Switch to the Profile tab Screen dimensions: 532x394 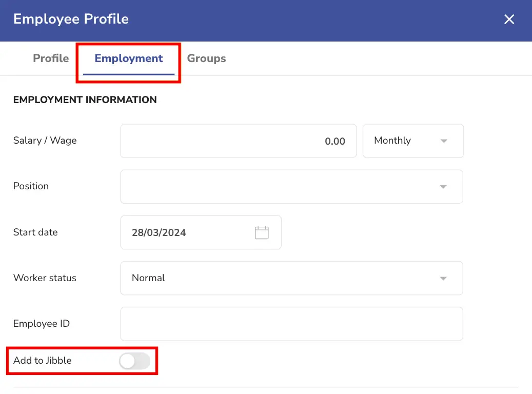tap(51, 58)
